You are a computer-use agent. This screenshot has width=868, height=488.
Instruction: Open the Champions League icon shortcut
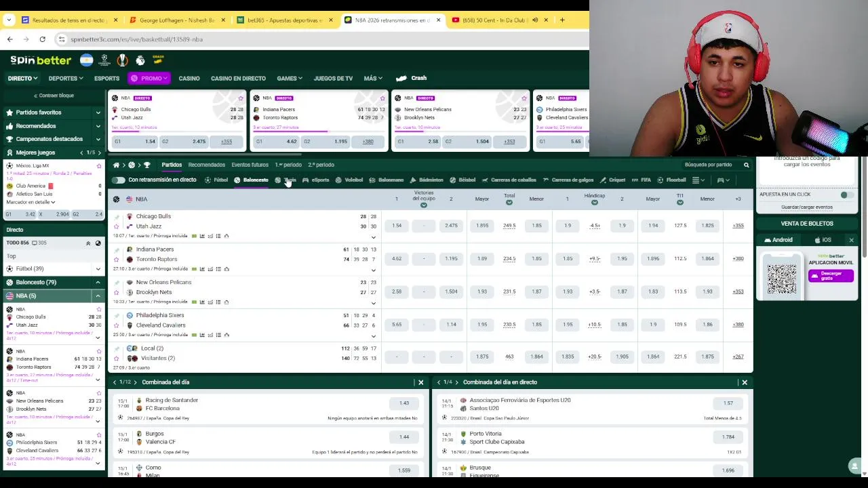[x=104, y=60]
